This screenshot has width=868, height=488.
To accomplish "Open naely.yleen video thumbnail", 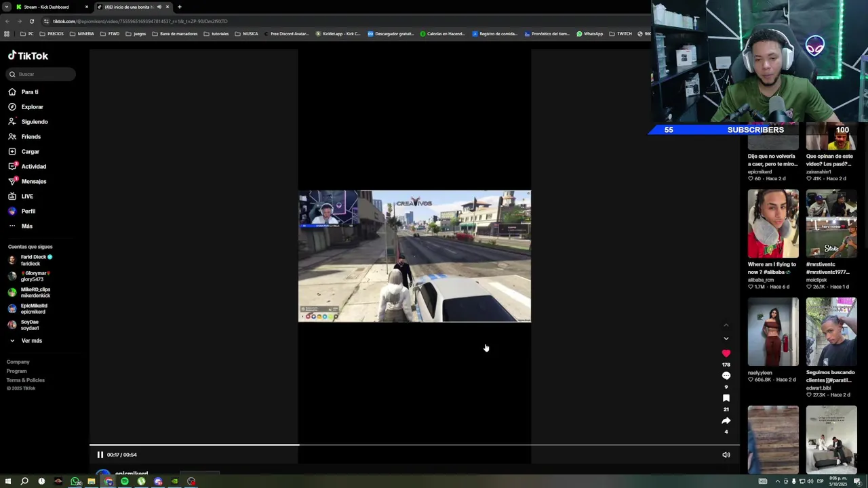I will pos(773,332).
